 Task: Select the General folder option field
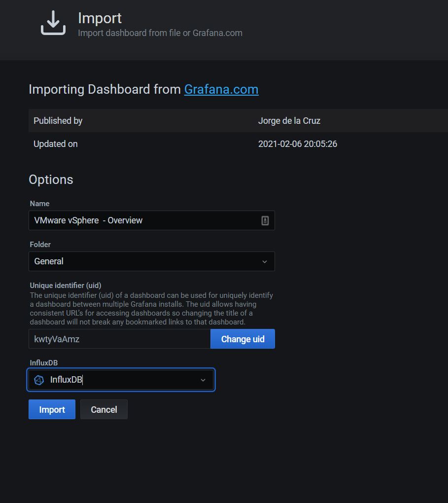coord(152,261)
